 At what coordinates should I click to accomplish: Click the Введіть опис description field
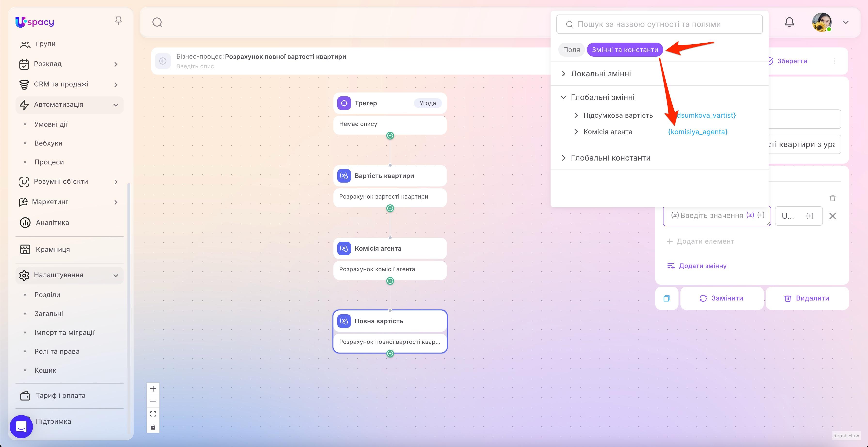(195, 66)
